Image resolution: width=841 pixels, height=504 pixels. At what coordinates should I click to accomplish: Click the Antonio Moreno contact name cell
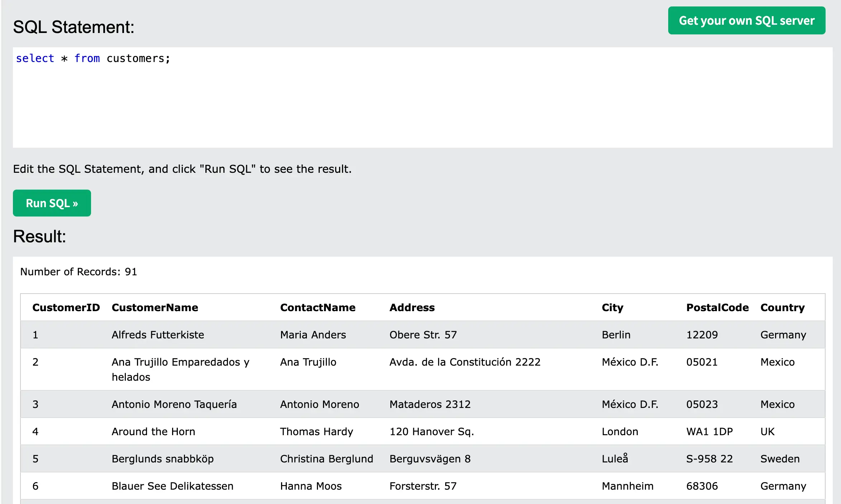[319, 404]
